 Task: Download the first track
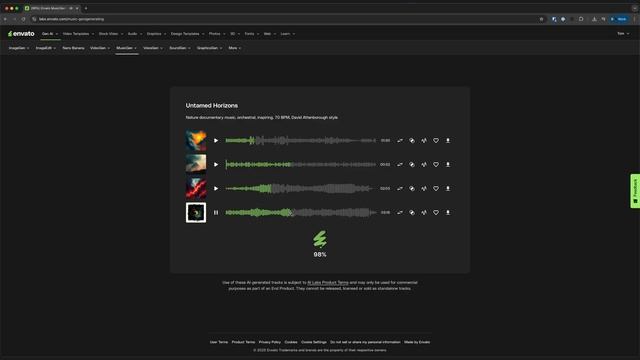(448, 140)
